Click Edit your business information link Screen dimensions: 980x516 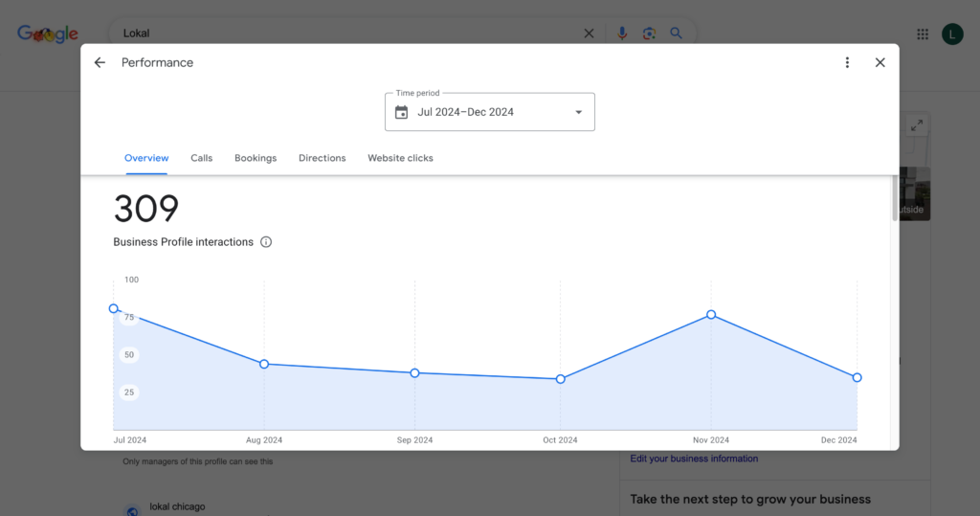click(694, 459)
